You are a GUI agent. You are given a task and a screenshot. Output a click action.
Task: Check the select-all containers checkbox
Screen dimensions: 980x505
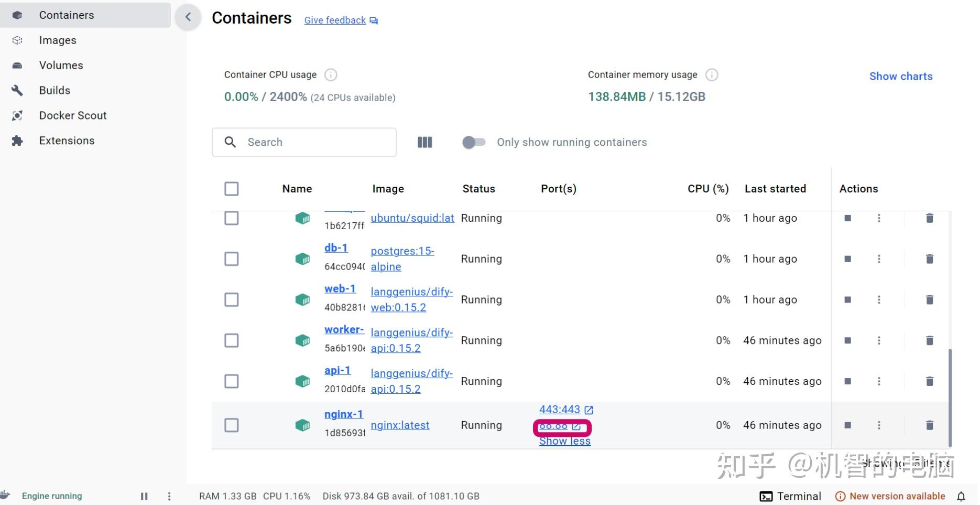(x=231, y=189)
